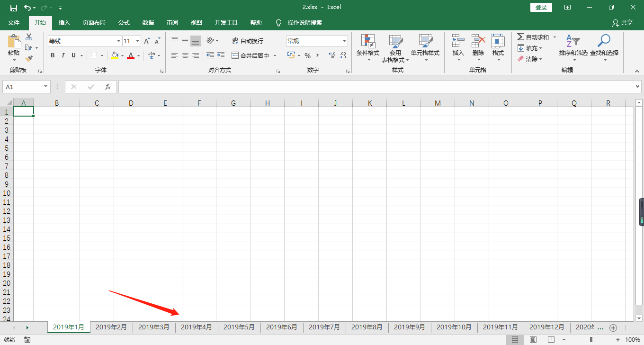Align text to top of cell

(x=175, y=41)
